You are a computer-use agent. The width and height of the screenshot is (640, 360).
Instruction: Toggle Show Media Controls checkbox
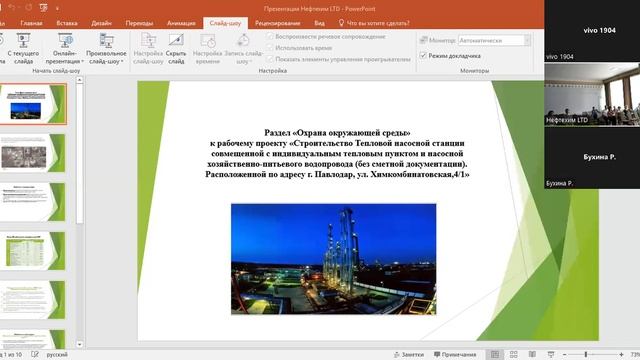(x=270, y=59)
